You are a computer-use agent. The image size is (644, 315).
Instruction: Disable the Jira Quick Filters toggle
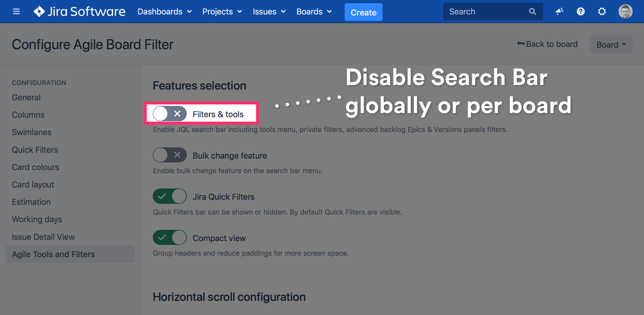(x=170, y=196)
